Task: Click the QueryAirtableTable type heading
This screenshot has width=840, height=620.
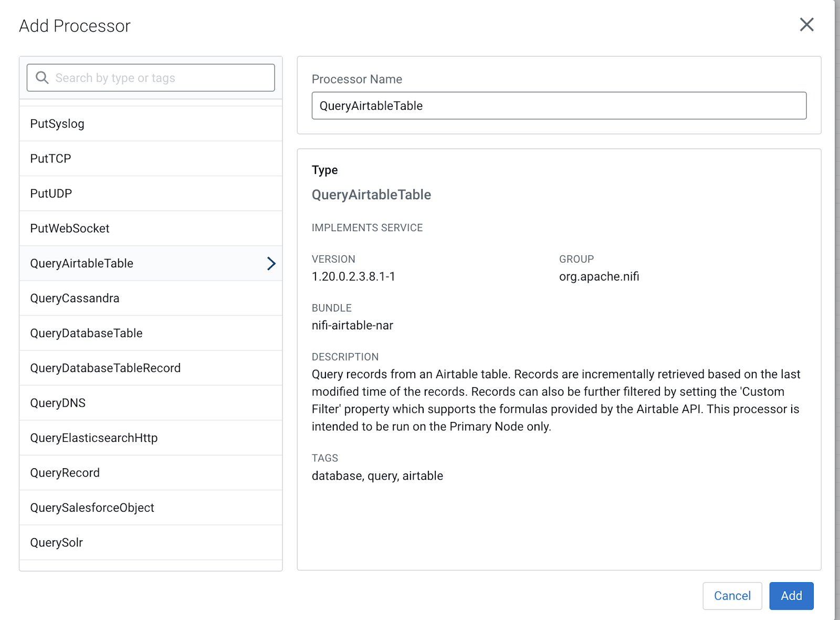Action: tap(371, 195)
